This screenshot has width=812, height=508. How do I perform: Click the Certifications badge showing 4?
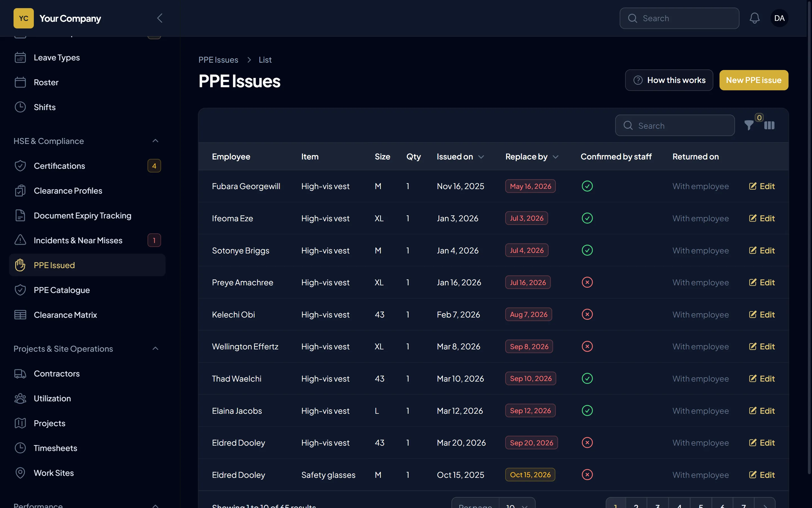click(154, 166)
